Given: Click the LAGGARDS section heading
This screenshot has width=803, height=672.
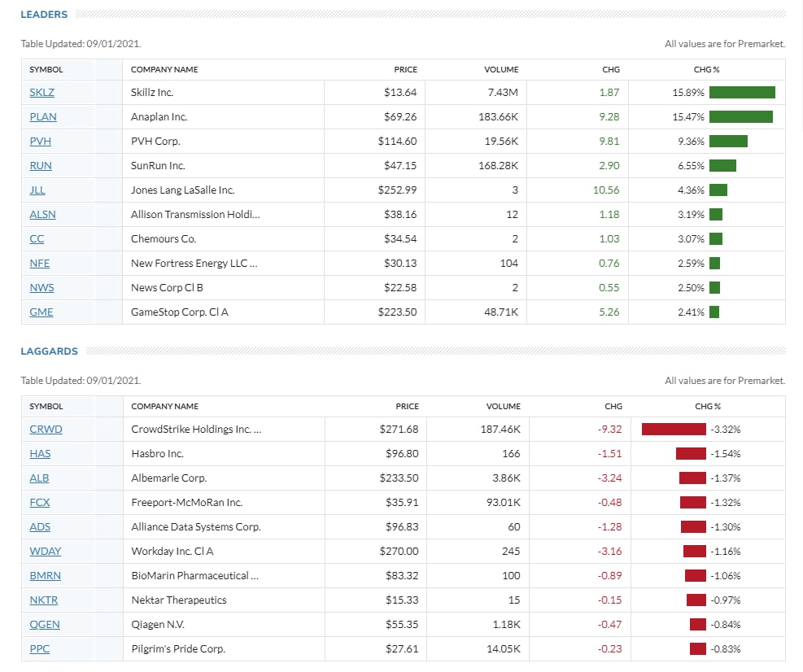Looking at the screenshot, I should 49,351.
